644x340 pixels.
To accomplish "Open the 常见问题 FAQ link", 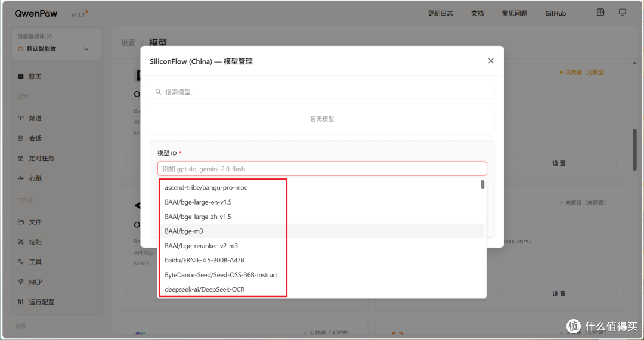I will 515,14.
